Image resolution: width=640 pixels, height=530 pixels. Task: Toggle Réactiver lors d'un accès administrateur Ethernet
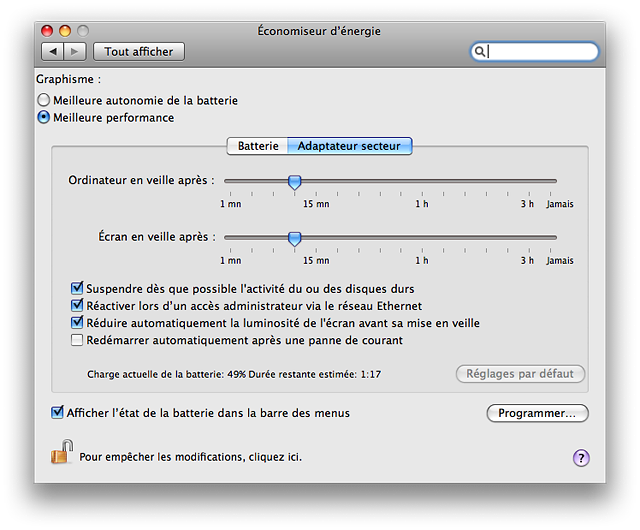(77, 305)
